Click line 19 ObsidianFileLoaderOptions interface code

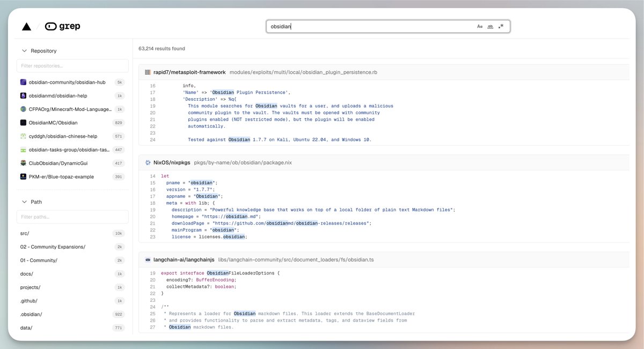[221, 273]
